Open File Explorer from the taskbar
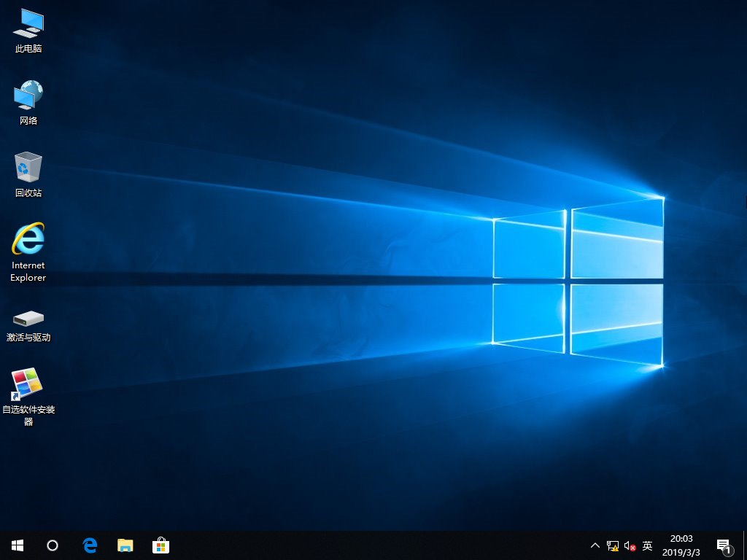 (125, 545)
